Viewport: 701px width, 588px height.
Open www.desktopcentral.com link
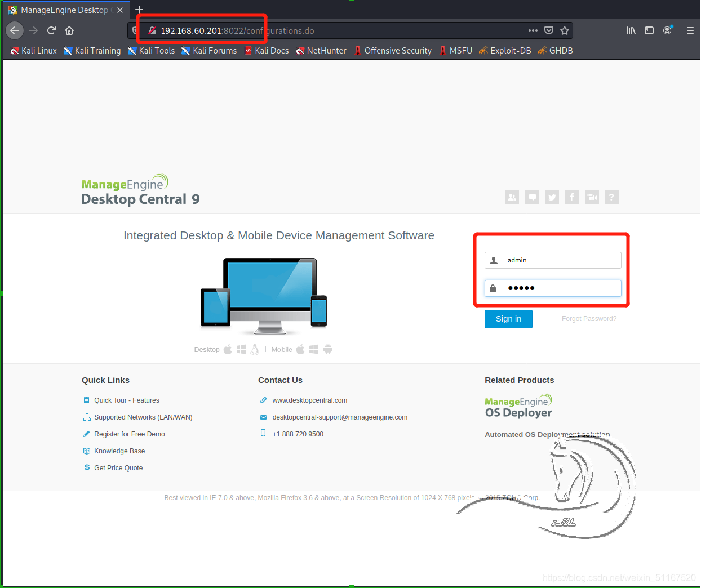click(309, 400)
